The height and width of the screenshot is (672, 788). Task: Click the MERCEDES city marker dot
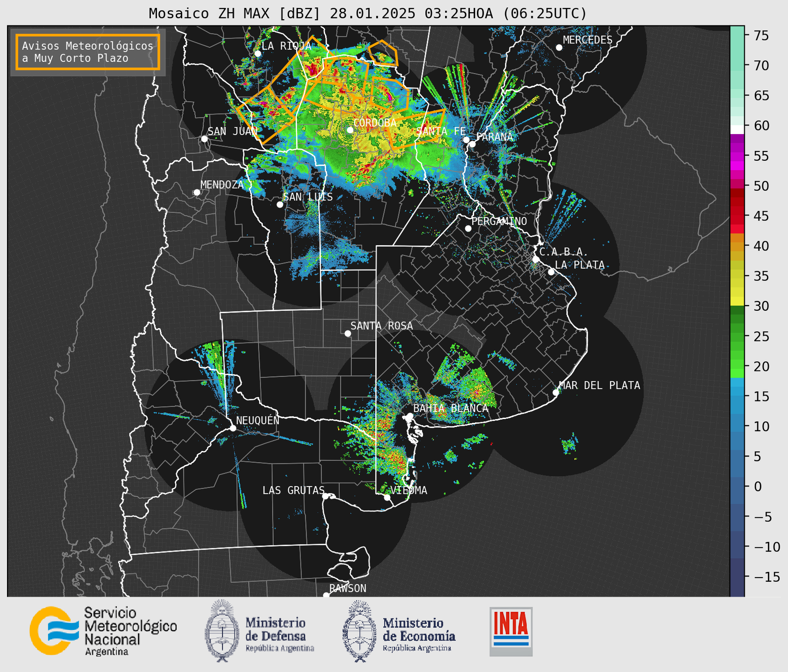click(559, 48)
